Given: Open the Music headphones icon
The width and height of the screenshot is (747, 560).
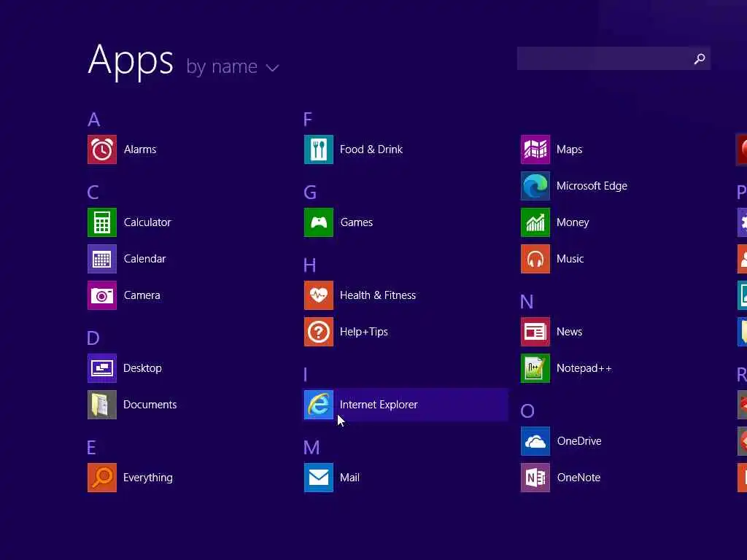Looking at the screenshot, I should (x=535, y=259).
